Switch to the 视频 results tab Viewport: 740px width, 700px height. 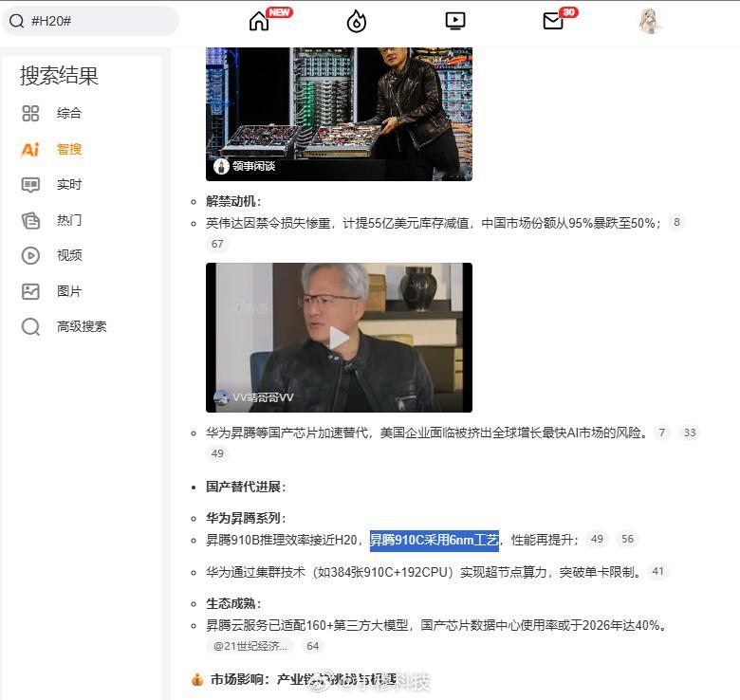coord(69,255)
